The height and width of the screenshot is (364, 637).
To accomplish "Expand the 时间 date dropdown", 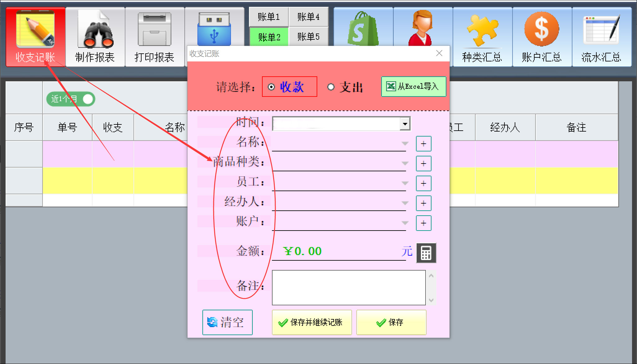I will tap(404, 124).
